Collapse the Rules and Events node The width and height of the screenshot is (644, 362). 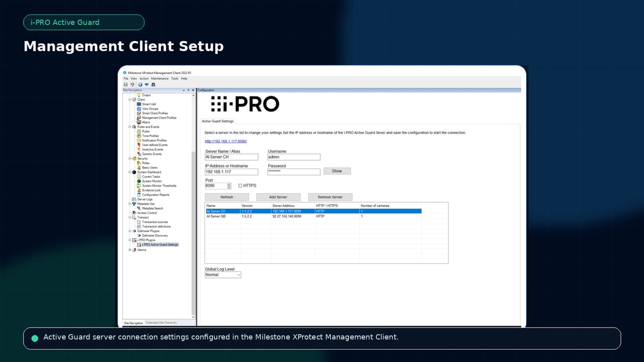[x=130, y=127]
